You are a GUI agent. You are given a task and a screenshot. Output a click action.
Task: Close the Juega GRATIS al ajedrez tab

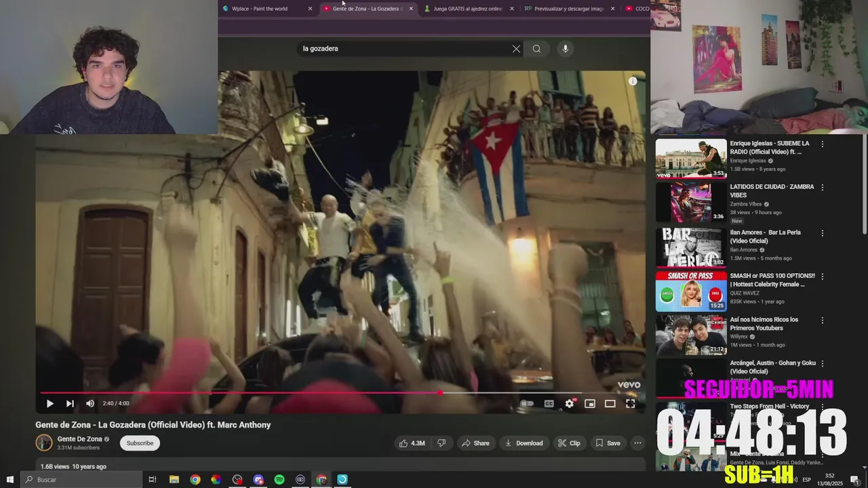point(511,9)
